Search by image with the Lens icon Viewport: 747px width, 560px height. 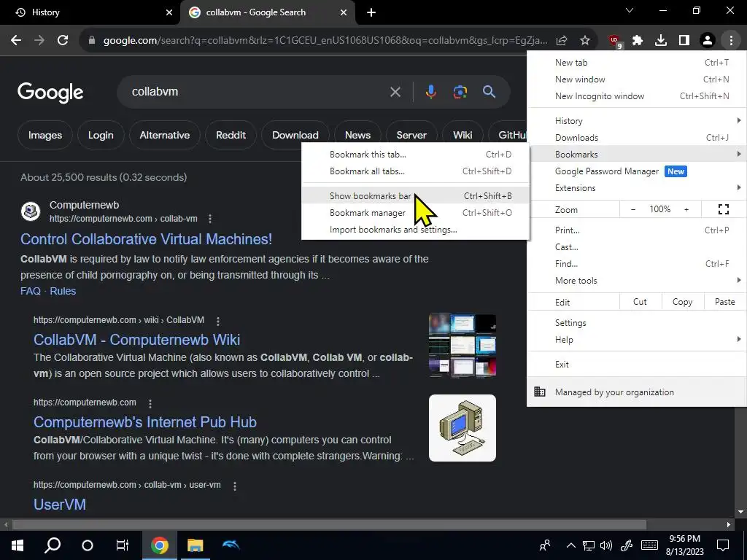coord(460,91)
